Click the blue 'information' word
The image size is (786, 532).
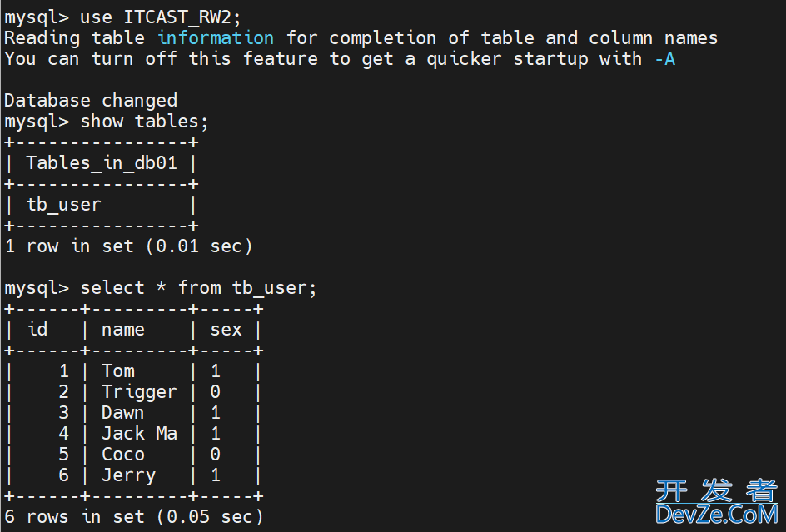tap(216, 38)
